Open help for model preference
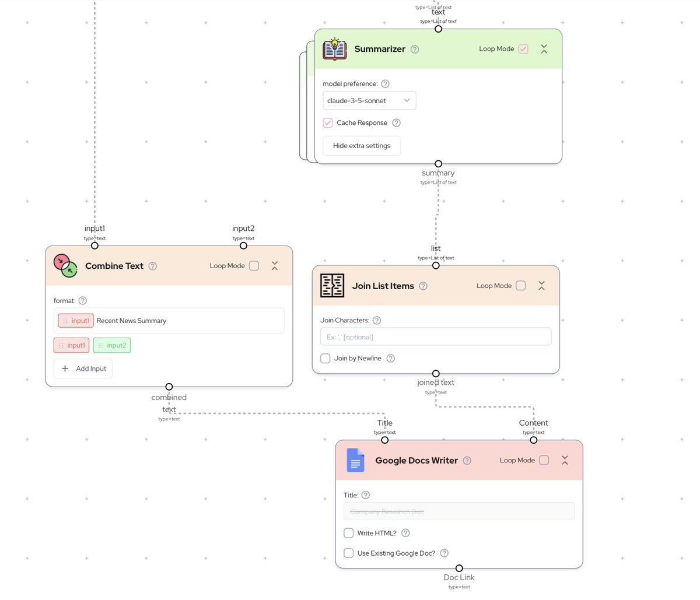The width and height of the screenshot is (700, 600). (385, 83)
